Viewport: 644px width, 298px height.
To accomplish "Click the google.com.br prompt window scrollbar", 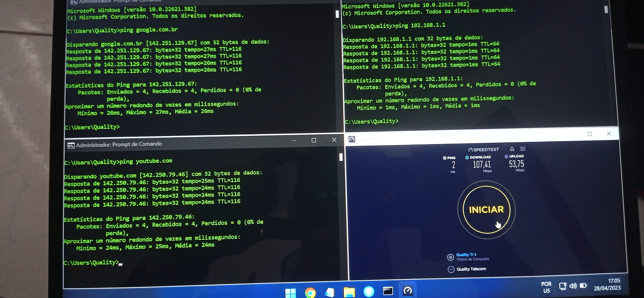I will coord(337,14).
